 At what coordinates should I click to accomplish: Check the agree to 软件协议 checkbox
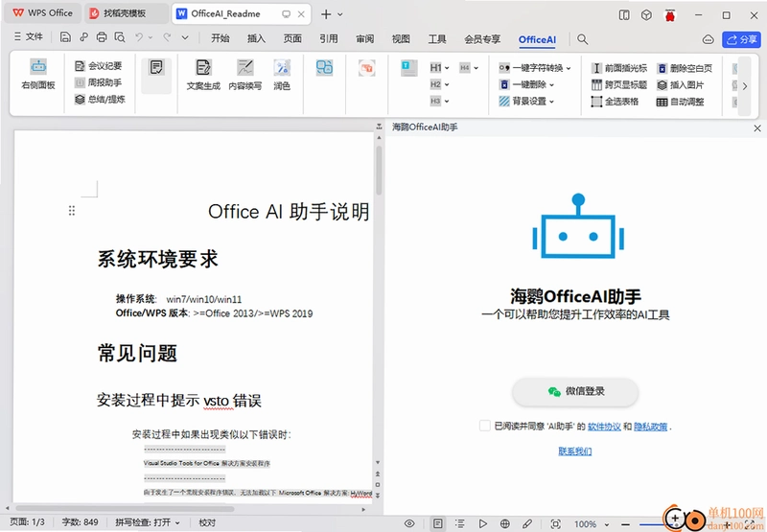pos(485,426)
